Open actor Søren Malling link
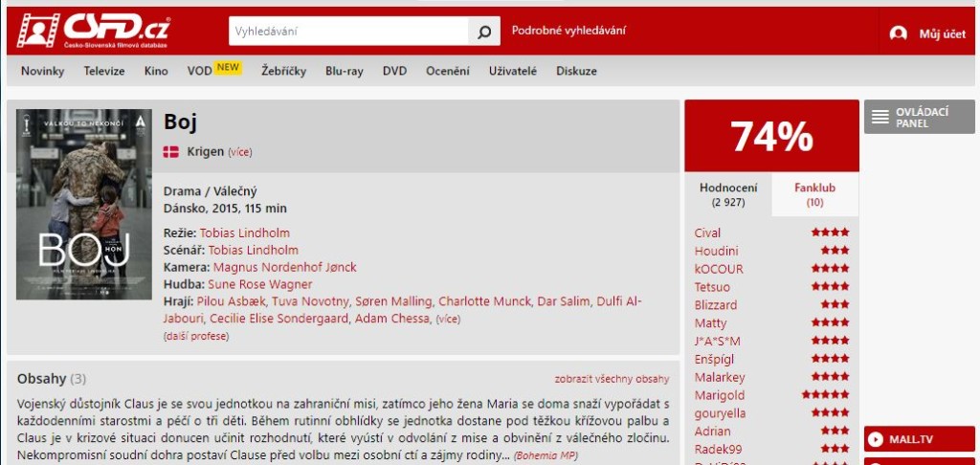980x465 pixels. [x=393, y=302]
